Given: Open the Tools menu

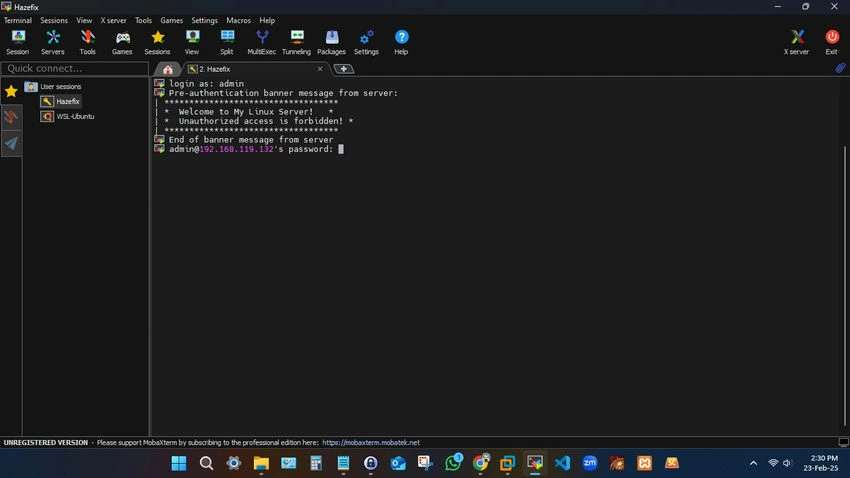Looking at the screenshot, I should pos(144,20).
